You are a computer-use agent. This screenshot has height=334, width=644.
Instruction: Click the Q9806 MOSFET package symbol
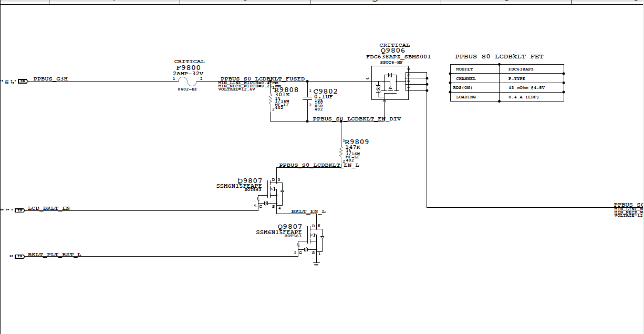point(389,82)
